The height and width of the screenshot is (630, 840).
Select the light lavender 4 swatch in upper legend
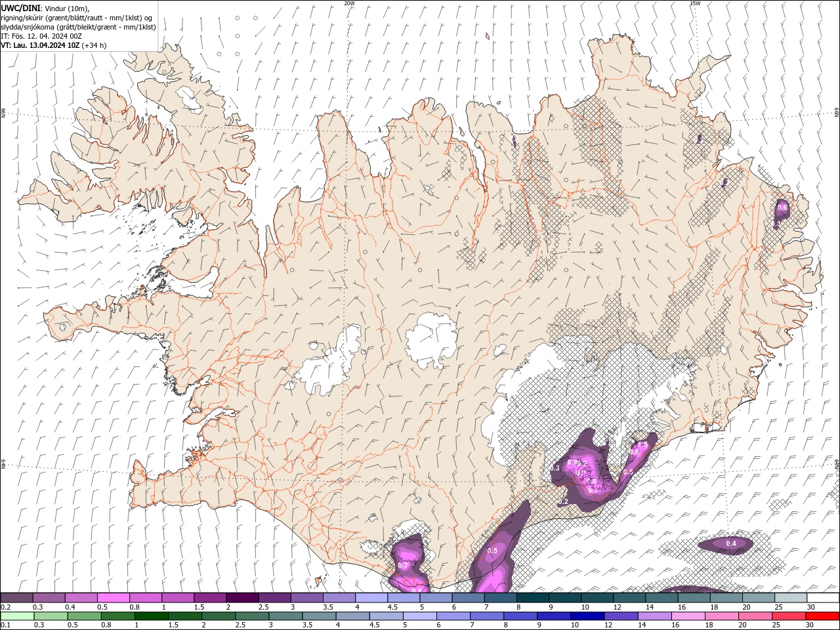pyautogui.click(x=371, y=598)
